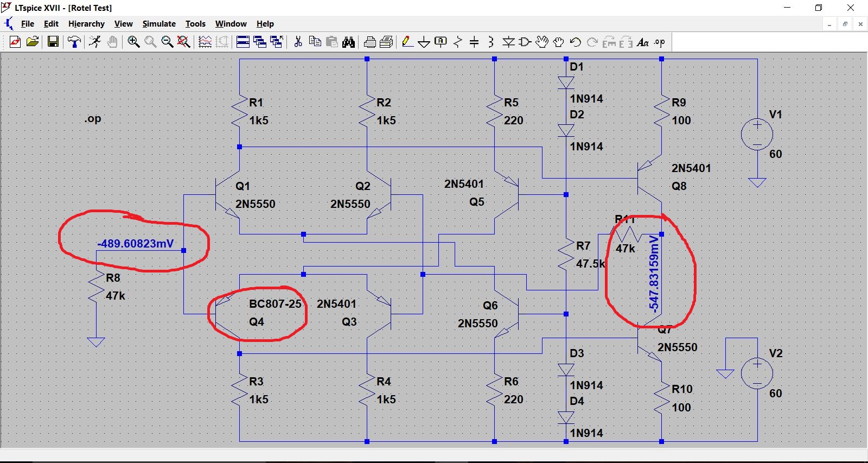Place a Capacitor from the toolbar
Screen dimensions: 868x463
(474, 42)
